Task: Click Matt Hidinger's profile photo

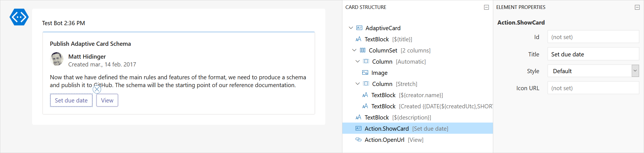Action: pyautogui.click(x=57, y=59)
